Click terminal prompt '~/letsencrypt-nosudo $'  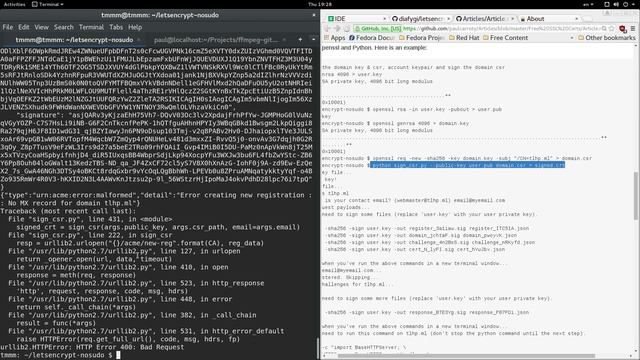[56, 355]
